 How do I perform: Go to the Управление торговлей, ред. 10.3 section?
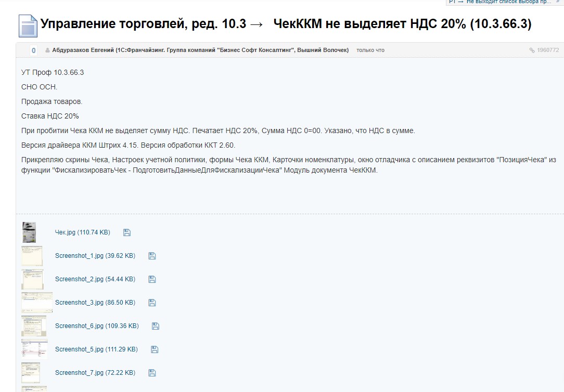(143, 24)
